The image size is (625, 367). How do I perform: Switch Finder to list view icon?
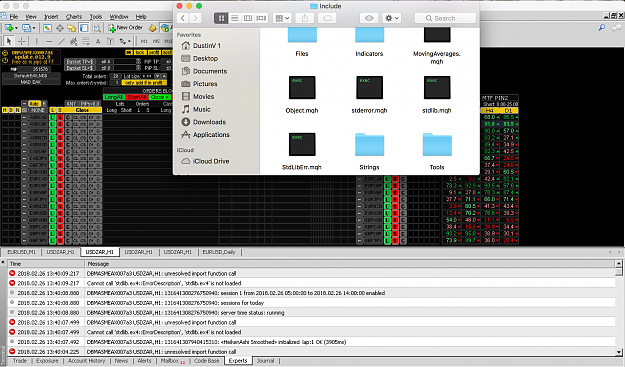pyautogui.click(x=234, y=18)
